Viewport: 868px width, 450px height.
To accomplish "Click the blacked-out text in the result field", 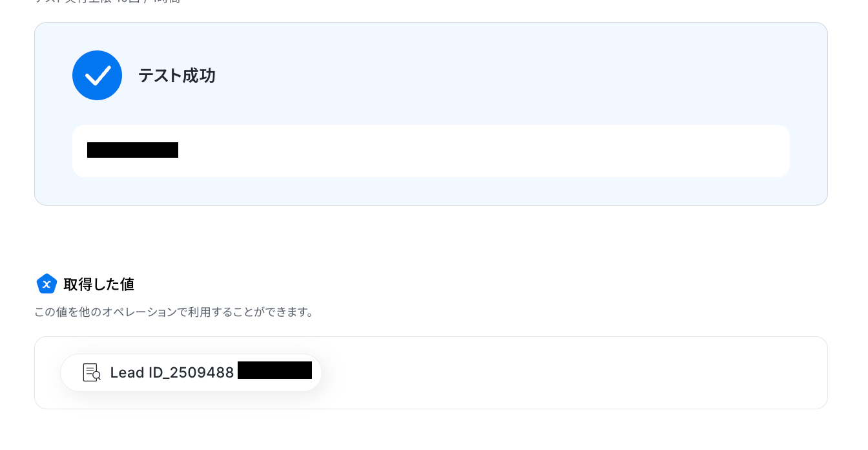I will click(132, 150).
